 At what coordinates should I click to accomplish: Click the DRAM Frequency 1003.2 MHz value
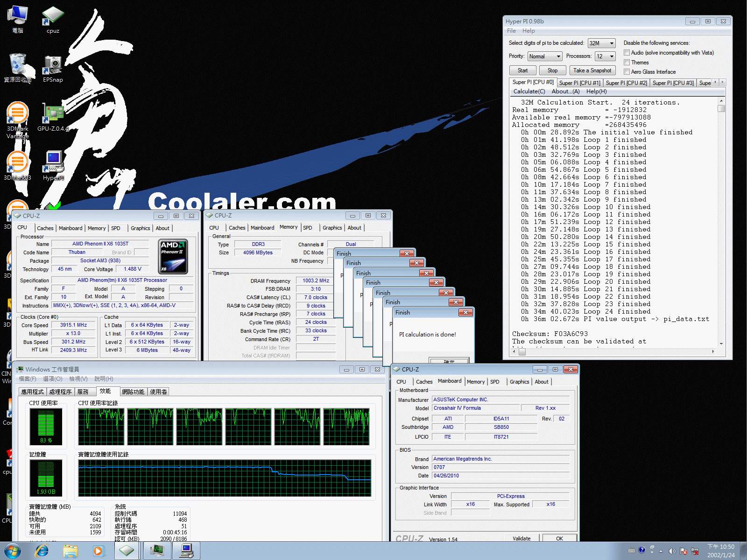pos(316,280)
